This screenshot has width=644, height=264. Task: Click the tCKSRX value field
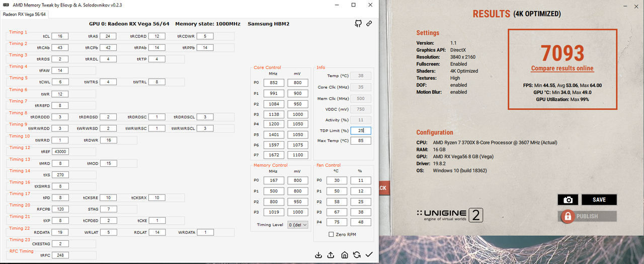click(157, 197)
